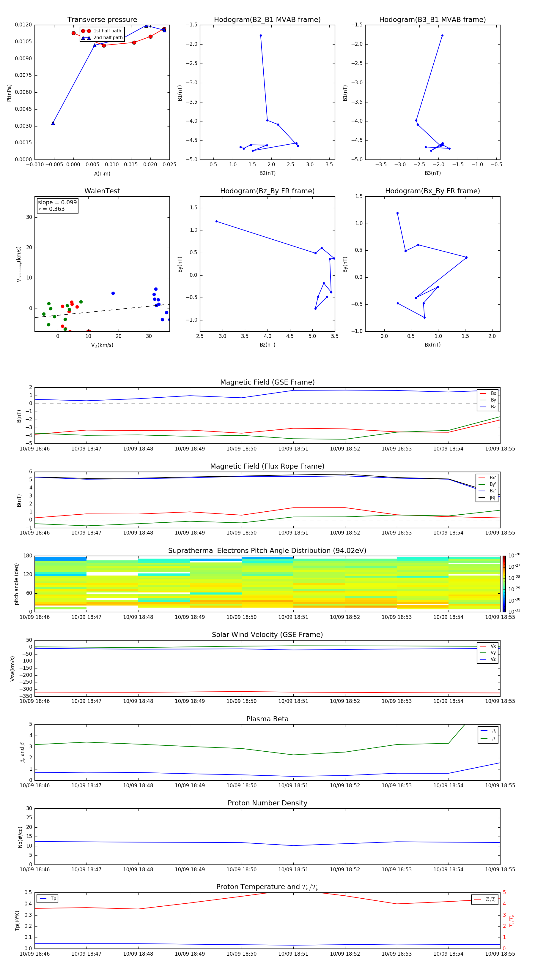
Task: Click the 'Magnetic Field (Flux Rope Frame)' title
Action: pyautogui.click(x=267, y=467)
